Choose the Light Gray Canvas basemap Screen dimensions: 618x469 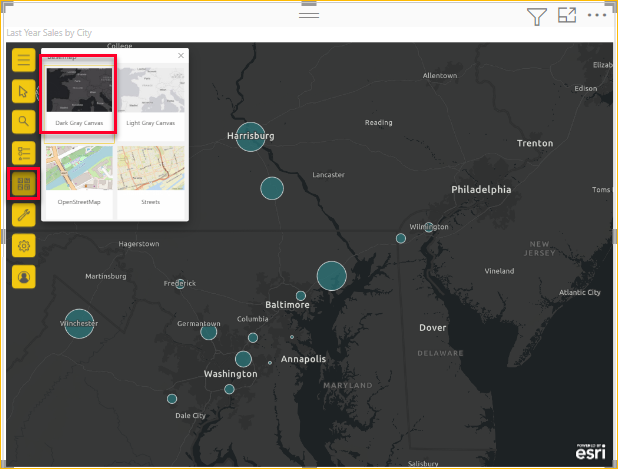(x=151, y=93)
